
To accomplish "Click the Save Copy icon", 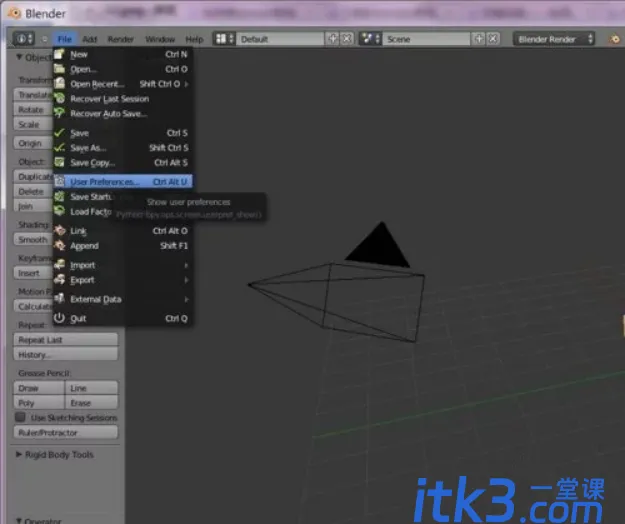I will [x=59, y=162].
